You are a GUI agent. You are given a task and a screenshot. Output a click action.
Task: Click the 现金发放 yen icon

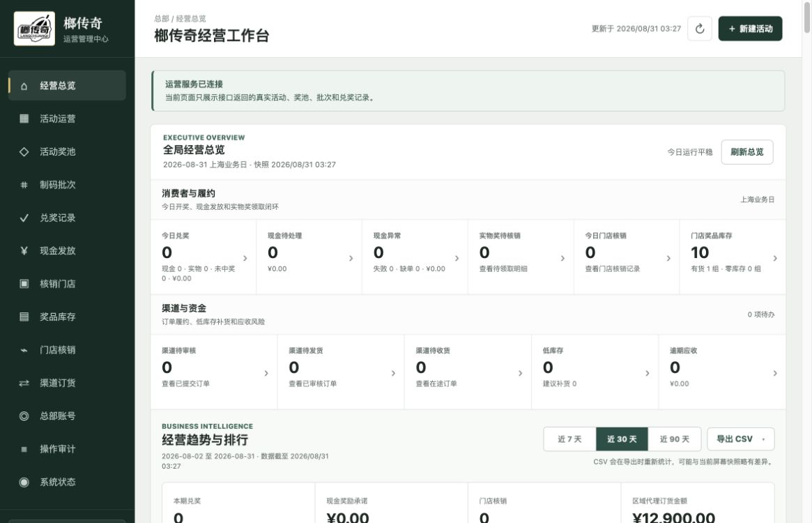click(24, 251)
